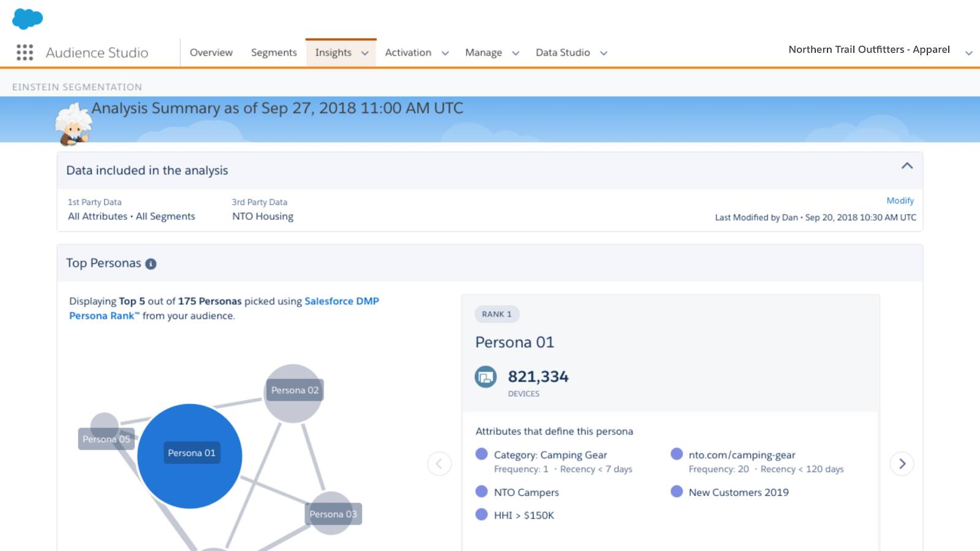The image size is (980, 551).
Task: Click the Category: Camping Gear attribute dot
Action: [x=481, y=454]
